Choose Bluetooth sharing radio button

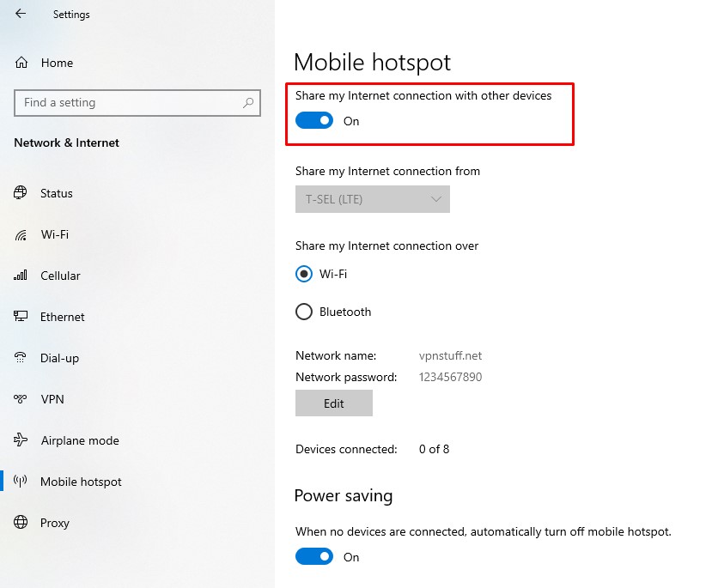303,312
